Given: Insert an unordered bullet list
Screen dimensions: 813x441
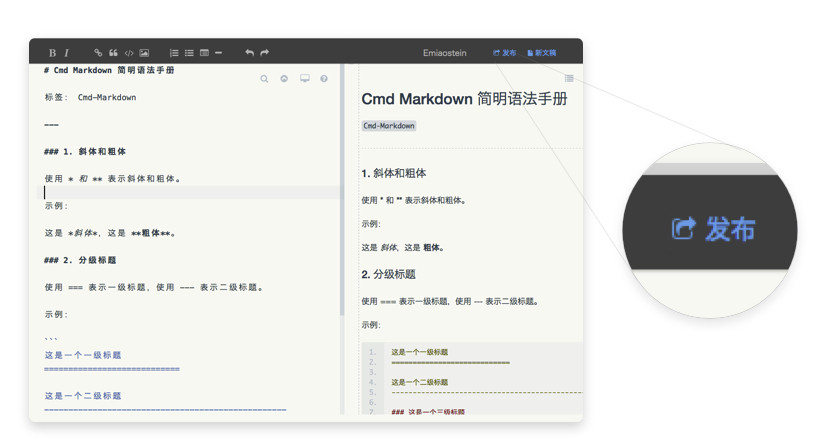Looking at the screenshot, I should click(x=189, y=53).
